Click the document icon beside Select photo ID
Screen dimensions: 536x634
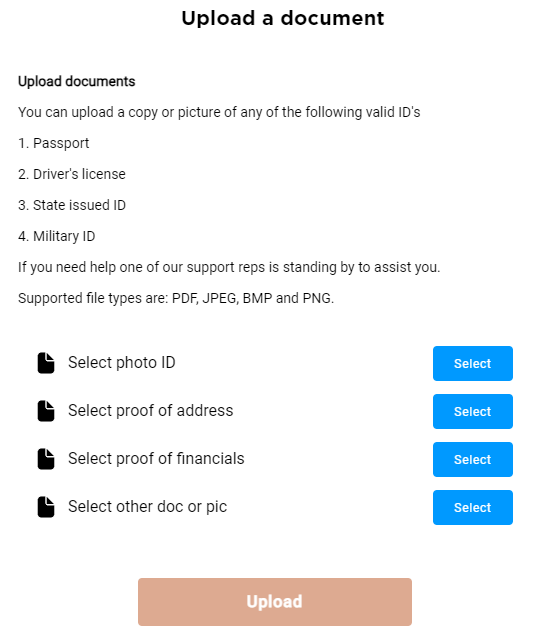[46, 363]
